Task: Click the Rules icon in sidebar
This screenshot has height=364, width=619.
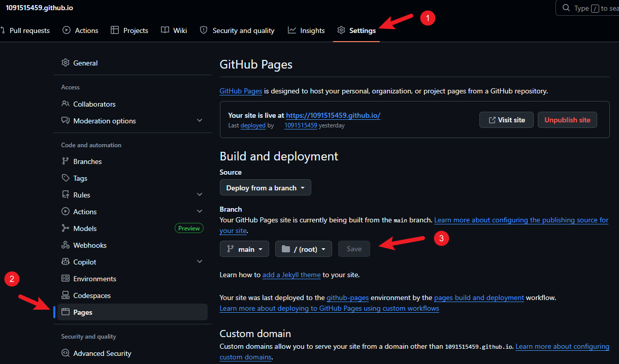Action: [x=66, y=195]
